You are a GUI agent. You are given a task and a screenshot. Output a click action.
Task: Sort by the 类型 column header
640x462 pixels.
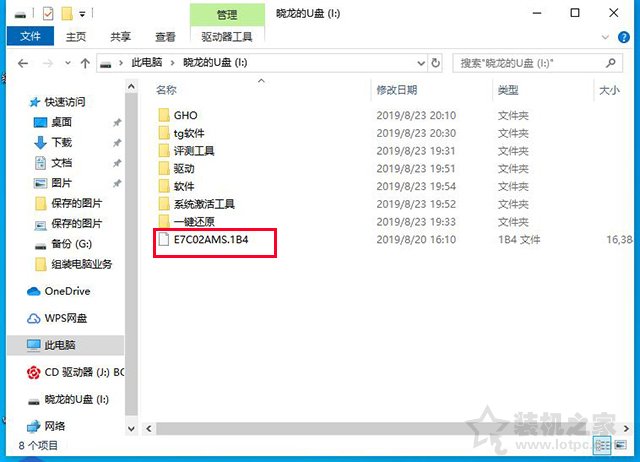pos(508,90)
